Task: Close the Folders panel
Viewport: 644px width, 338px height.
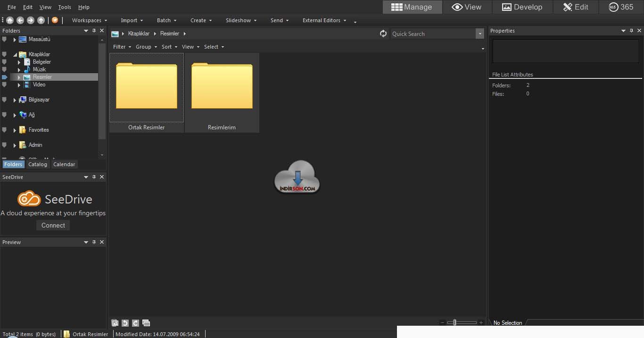Action: [102, 31]
